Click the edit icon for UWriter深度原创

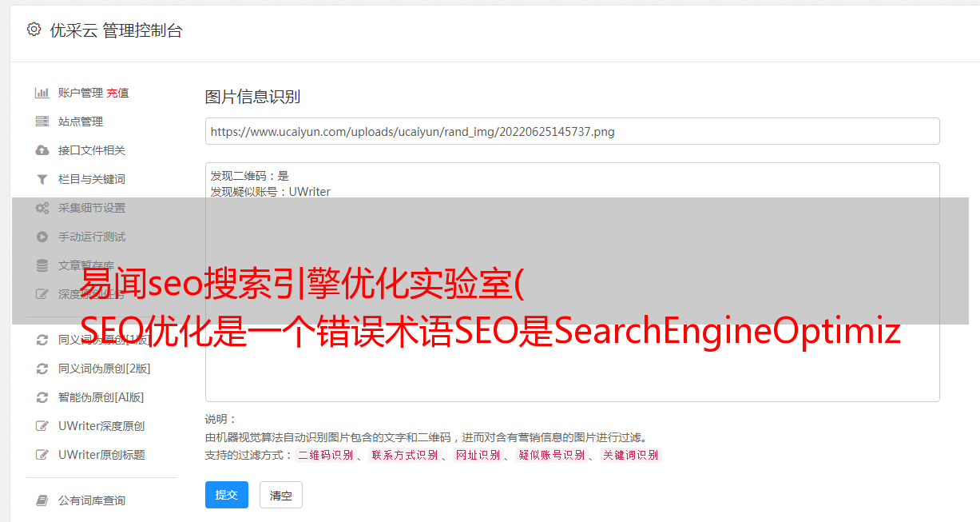[42, 426]
